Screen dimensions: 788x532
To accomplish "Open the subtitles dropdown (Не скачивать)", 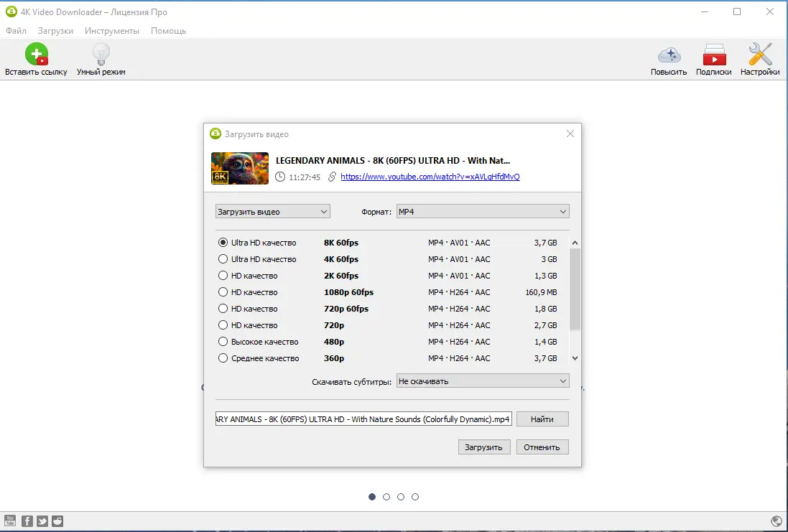I will pyautogui.click(x=483, y=381).
